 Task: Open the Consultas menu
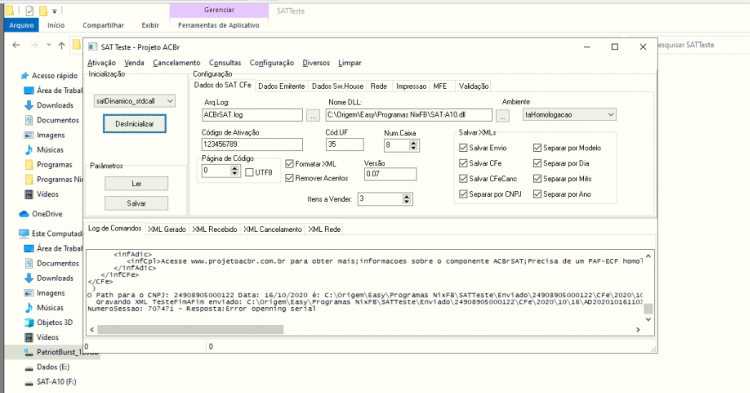(225, 63)
